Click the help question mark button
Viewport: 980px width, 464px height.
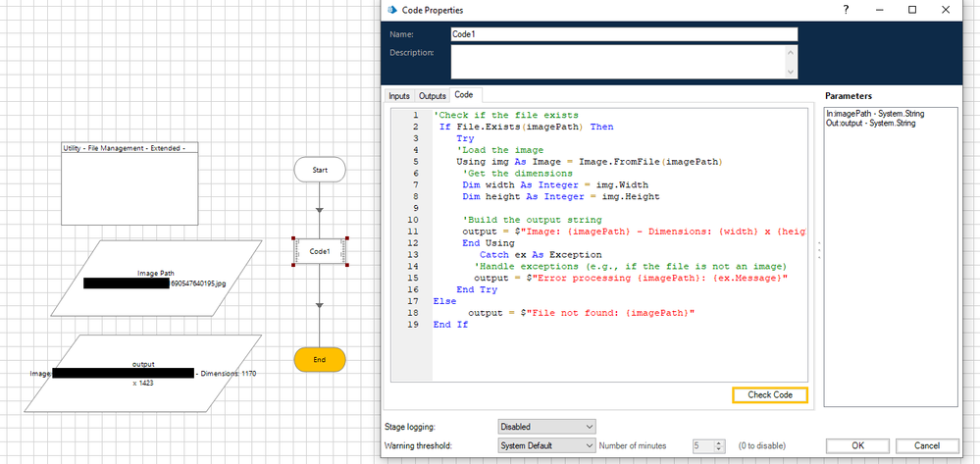pos(847,10)
